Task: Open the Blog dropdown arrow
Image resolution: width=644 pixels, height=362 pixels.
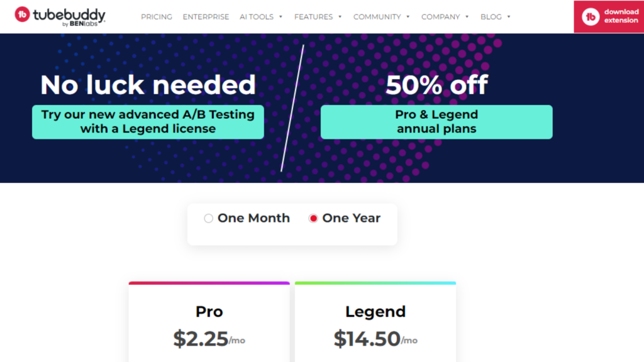Action: tap(508, 17)
